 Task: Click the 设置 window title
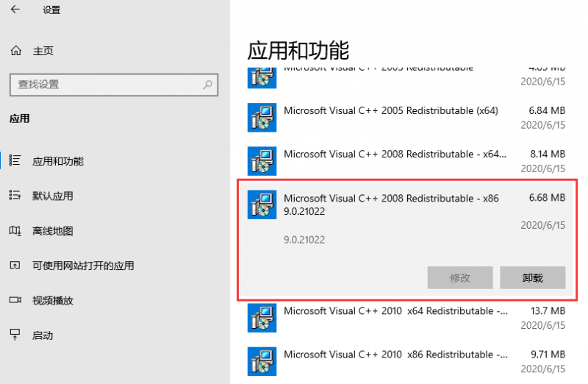pyautogui.click(x=51, y=10)
